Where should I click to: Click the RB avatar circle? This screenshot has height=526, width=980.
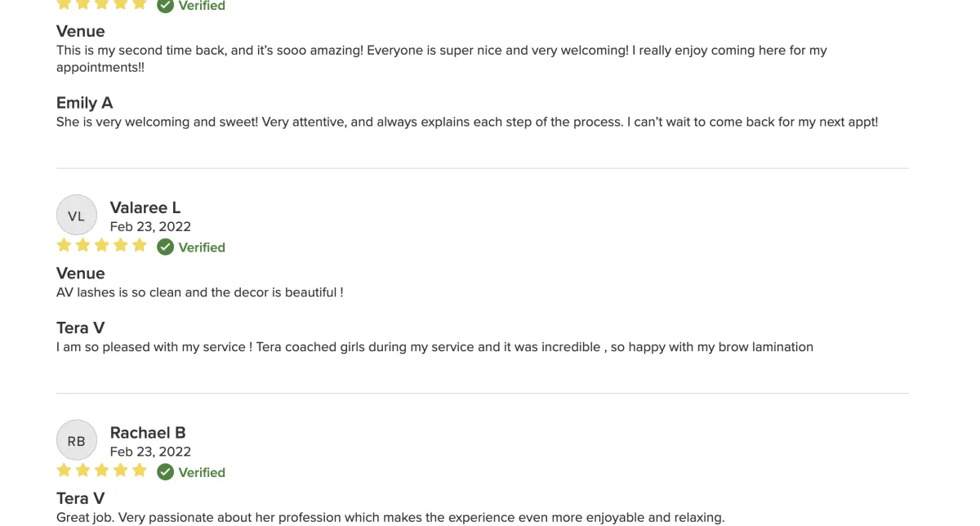(77, 441)
